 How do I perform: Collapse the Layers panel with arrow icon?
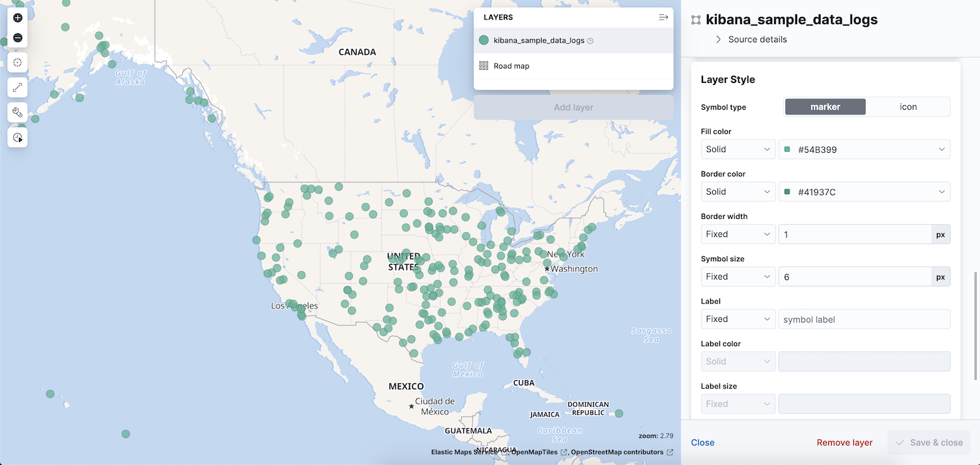click(663, 18)
